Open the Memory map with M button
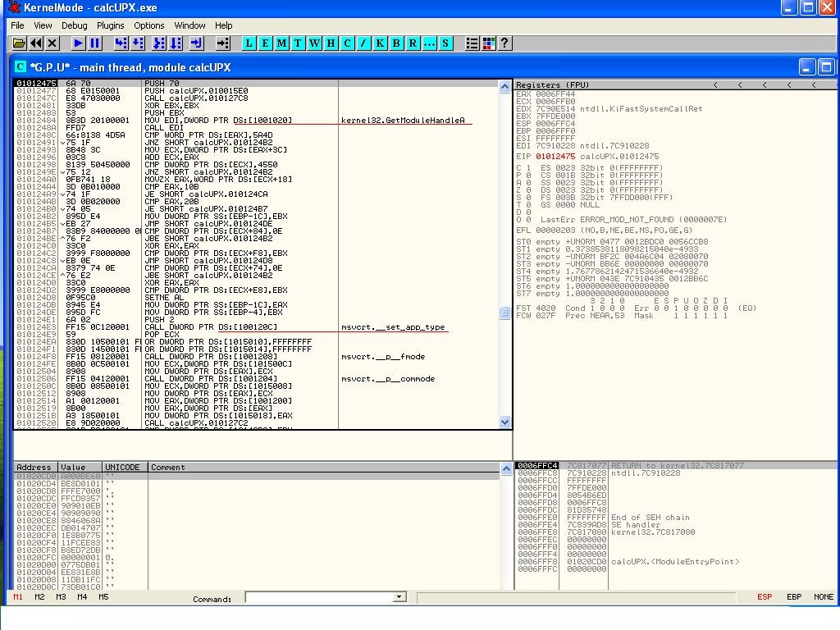The width and height of the screenshot is (840, 630). click(282, 43)
